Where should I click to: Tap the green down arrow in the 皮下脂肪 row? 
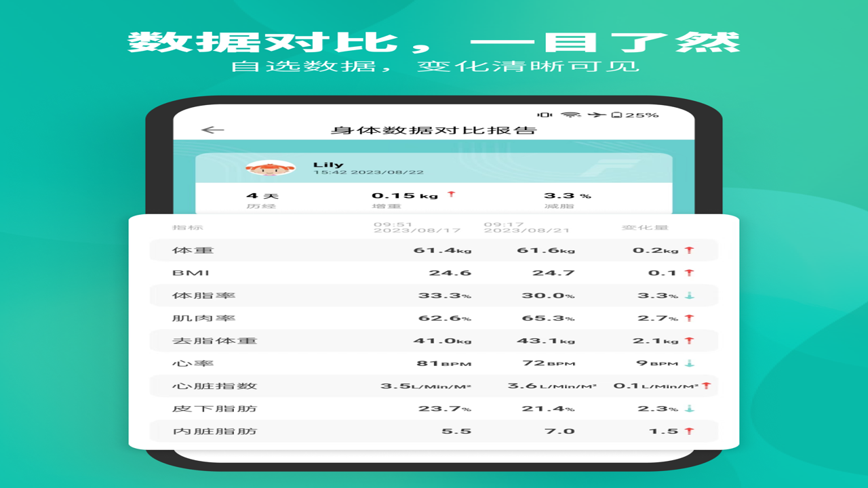point(690,409)
